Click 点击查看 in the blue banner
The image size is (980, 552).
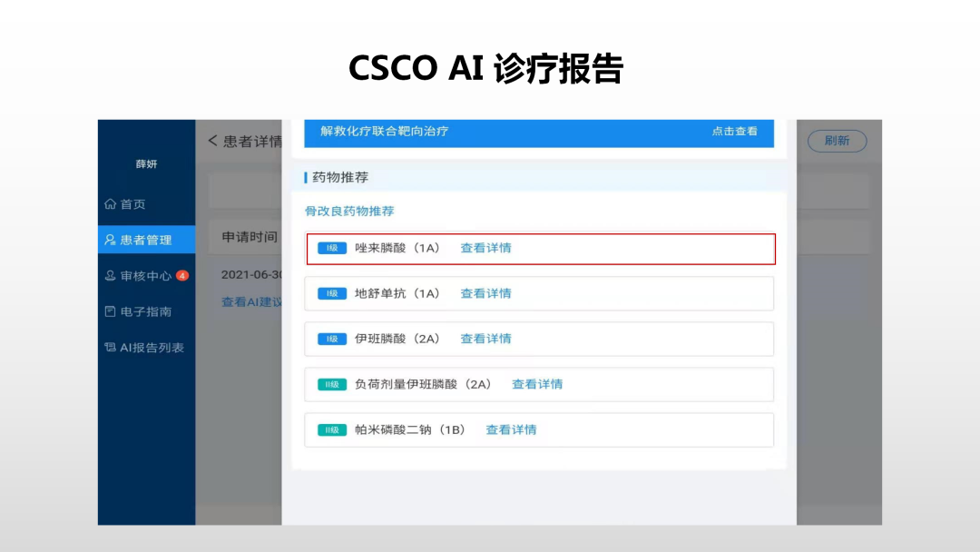(x=734, y=132)
